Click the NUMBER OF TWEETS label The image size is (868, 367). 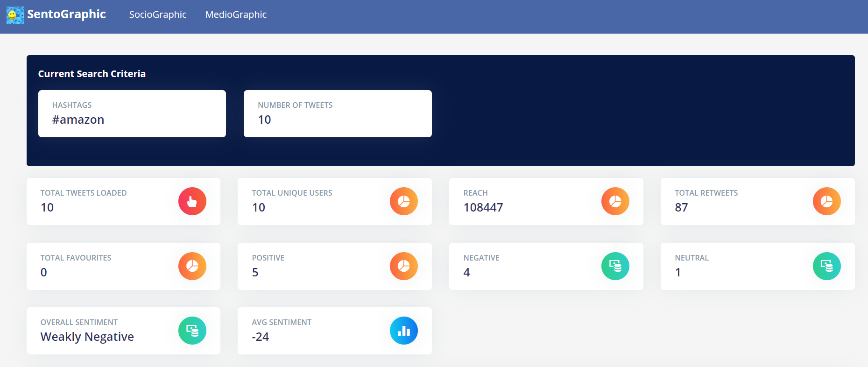[295, 105]
